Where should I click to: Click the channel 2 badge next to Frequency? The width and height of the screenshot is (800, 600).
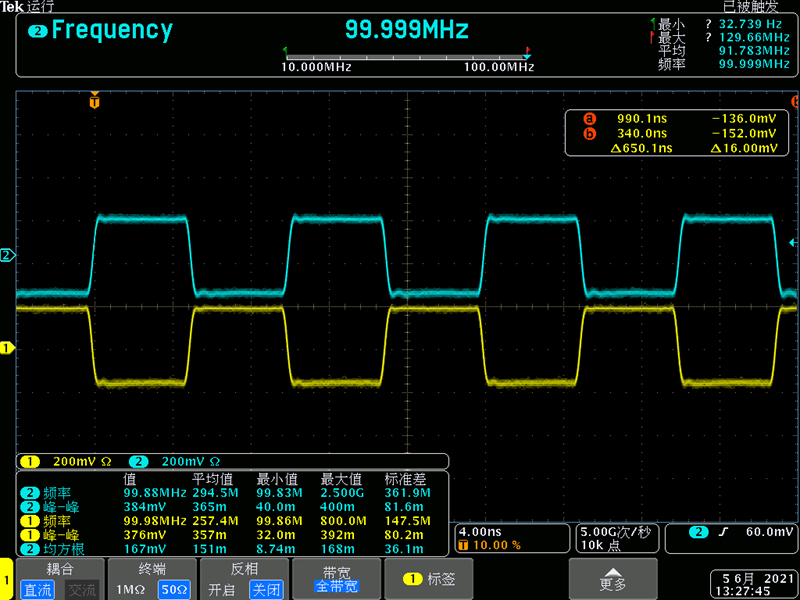point(38,31)
